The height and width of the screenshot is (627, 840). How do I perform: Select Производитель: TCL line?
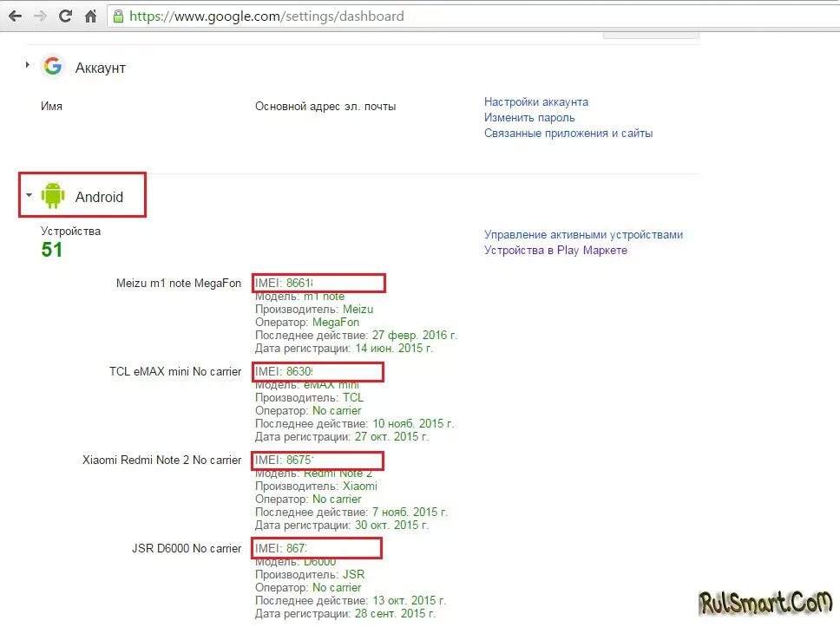click(309, 398)
